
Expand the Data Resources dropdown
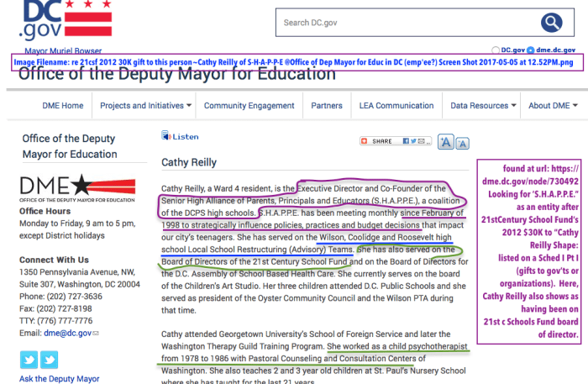pos(483,106)
